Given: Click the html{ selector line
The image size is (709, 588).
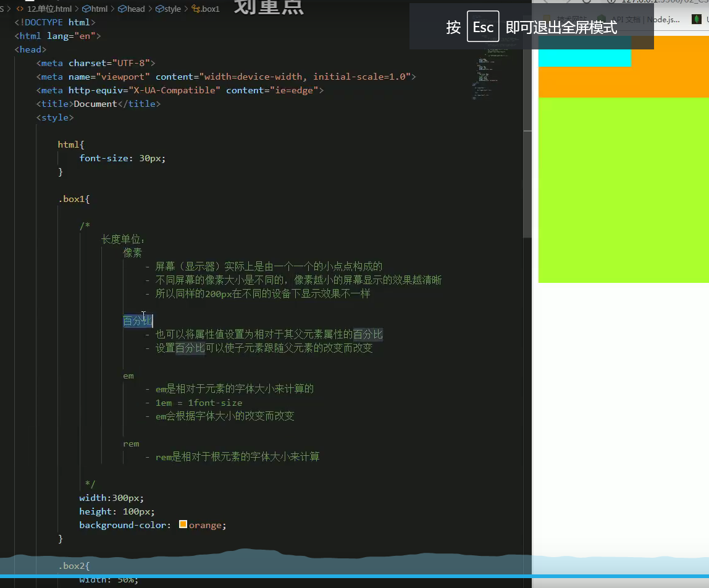Looking at the screenshot, I should pos(71,145).
